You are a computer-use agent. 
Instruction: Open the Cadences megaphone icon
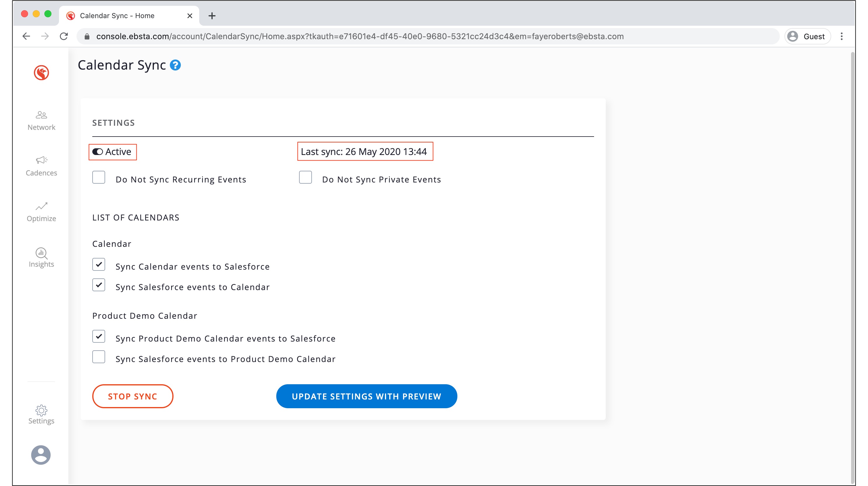[41, 160]
